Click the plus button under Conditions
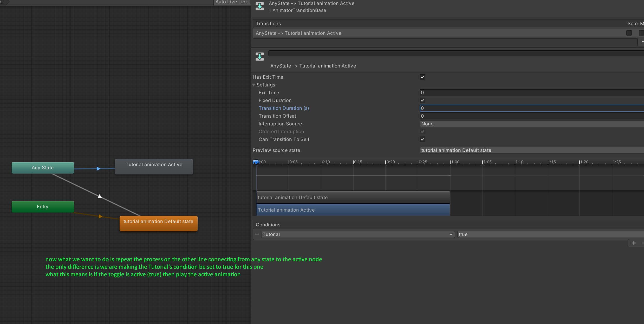Screen dimensions: 644x324 [x=634, y=243]
